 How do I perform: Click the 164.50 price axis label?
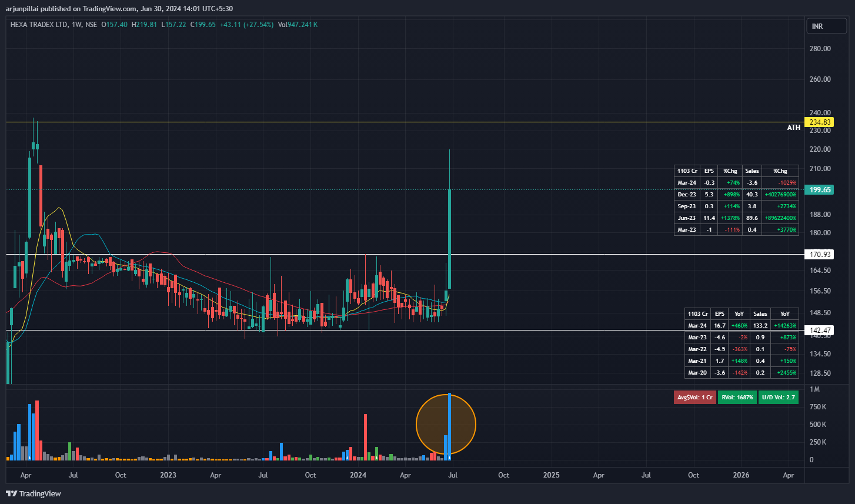820,271
